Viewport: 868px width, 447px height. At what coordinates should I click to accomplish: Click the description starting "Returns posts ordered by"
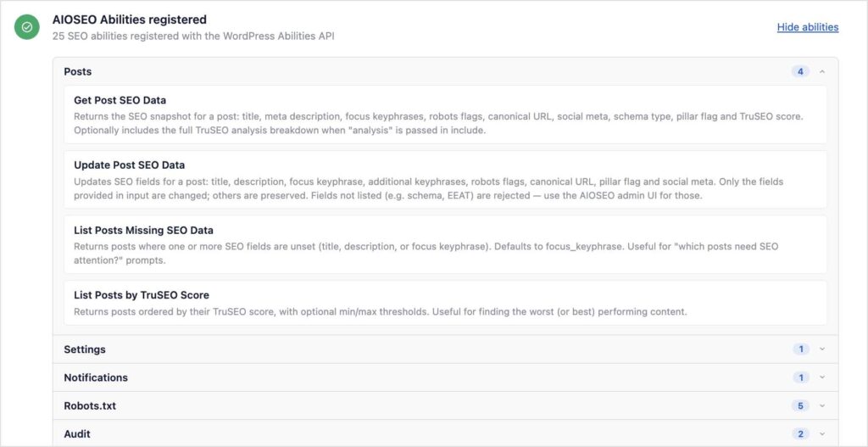[x=380, y=312]
